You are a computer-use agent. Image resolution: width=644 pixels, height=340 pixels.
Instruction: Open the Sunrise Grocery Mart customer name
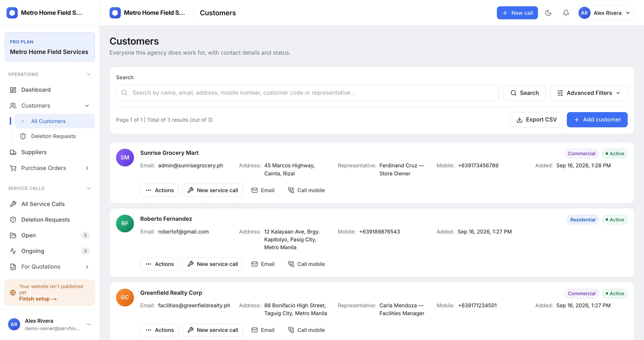coord(169,153)
